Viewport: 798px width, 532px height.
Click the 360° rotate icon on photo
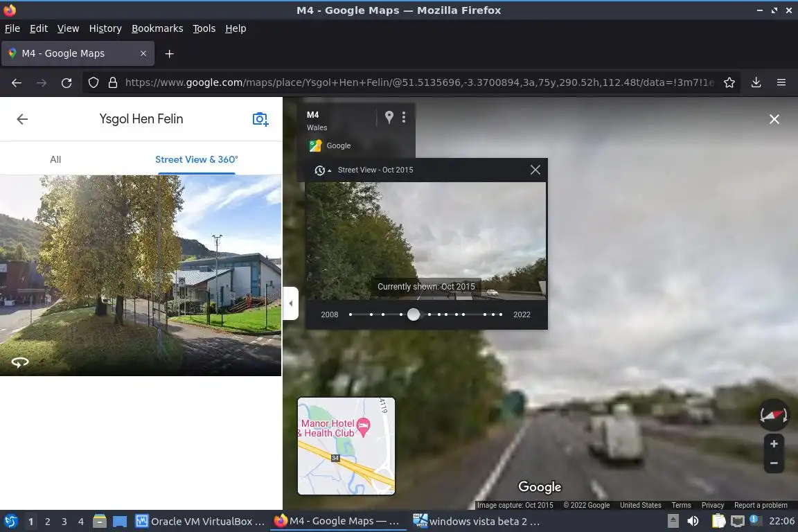point(20,362)
